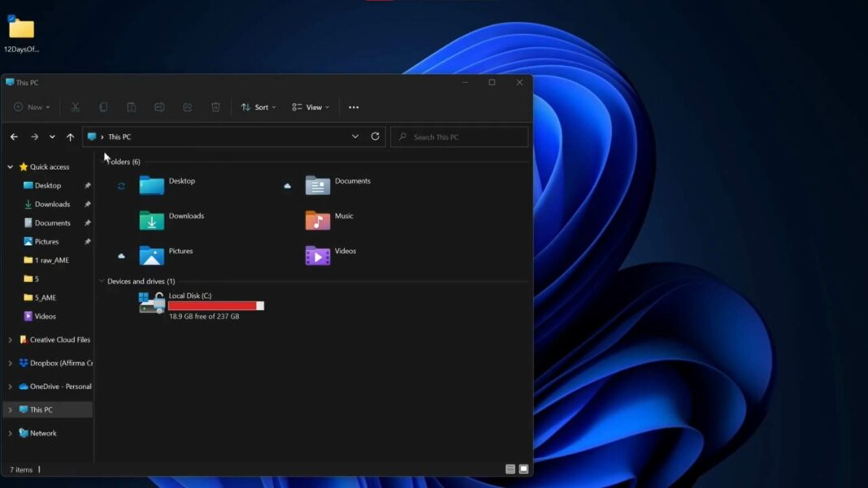Refresh the view with the refresh icon
The width and height of the screenshot is (868, 488).
coord(375,136)
